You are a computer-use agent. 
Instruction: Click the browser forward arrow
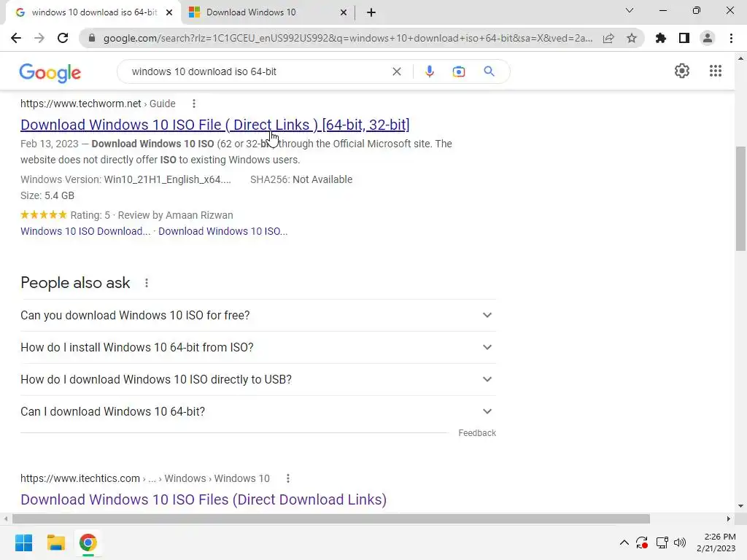(39, 38)
